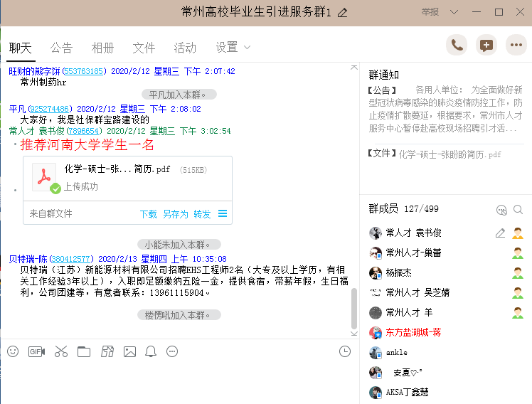The image size is (532, 404).
Task: Click the three-dot more options button at top
Action: tap(516, 46)
